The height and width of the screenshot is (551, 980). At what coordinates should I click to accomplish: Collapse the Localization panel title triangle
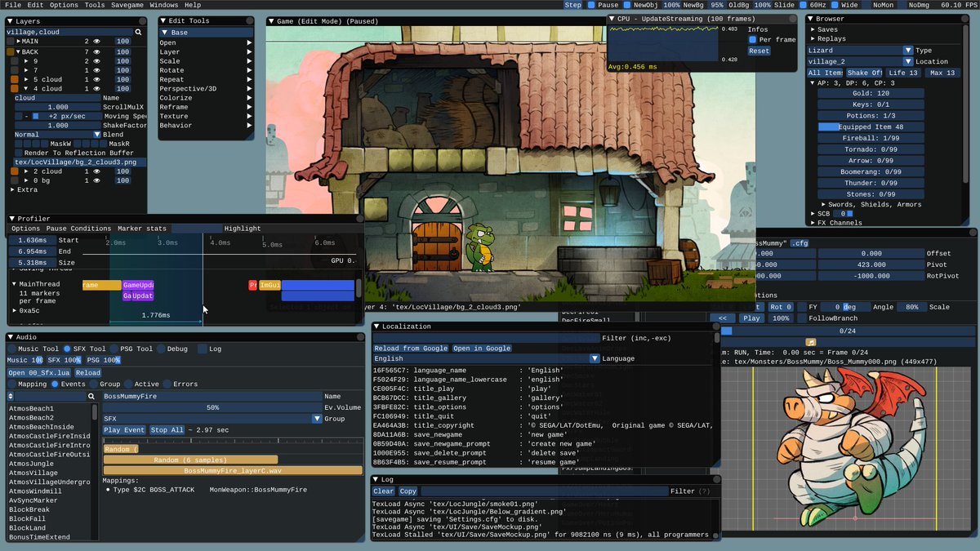[x=376, y=326]
